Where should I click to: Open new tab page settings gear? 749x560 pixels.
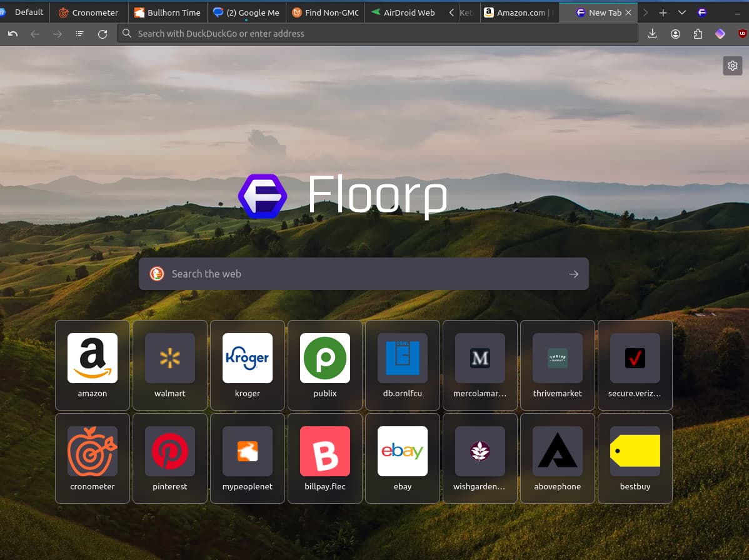(x=732, y=66)
